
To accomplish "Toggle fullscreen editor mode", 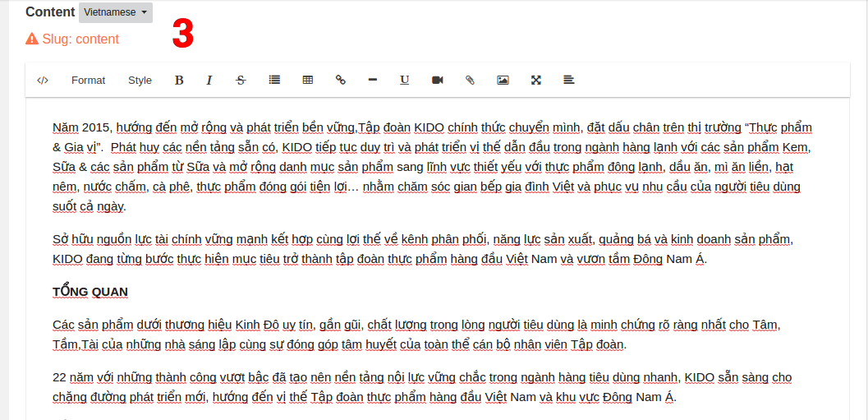I will pos(535,81).
